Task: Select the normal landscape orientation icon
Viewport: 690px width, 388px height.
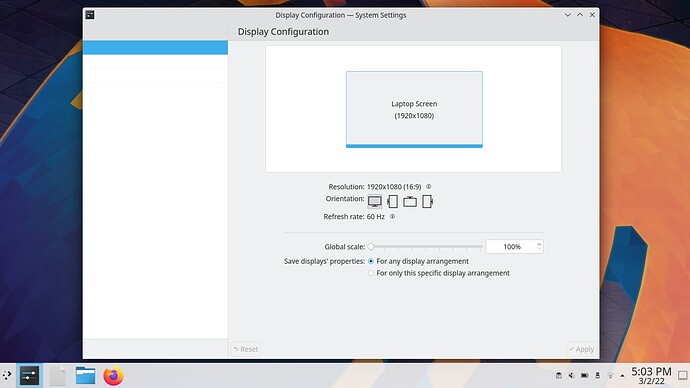Action: tap(374, 201)
